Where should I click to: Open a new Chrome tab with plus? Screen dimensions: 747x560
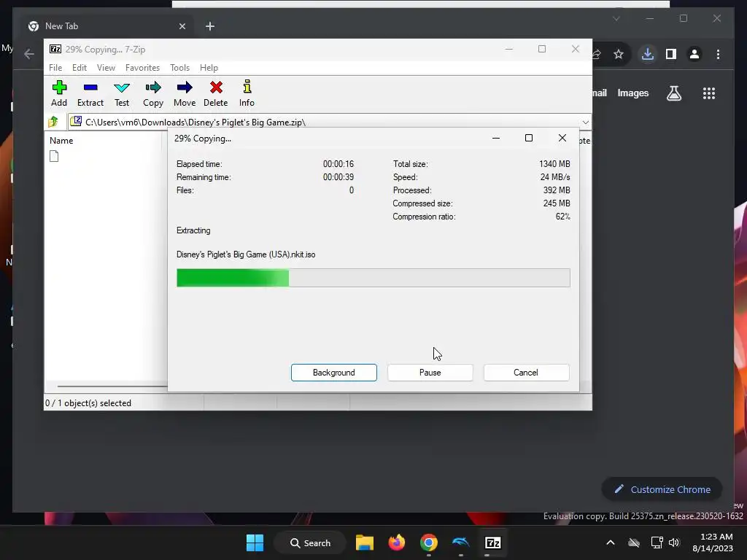[210, 26]
